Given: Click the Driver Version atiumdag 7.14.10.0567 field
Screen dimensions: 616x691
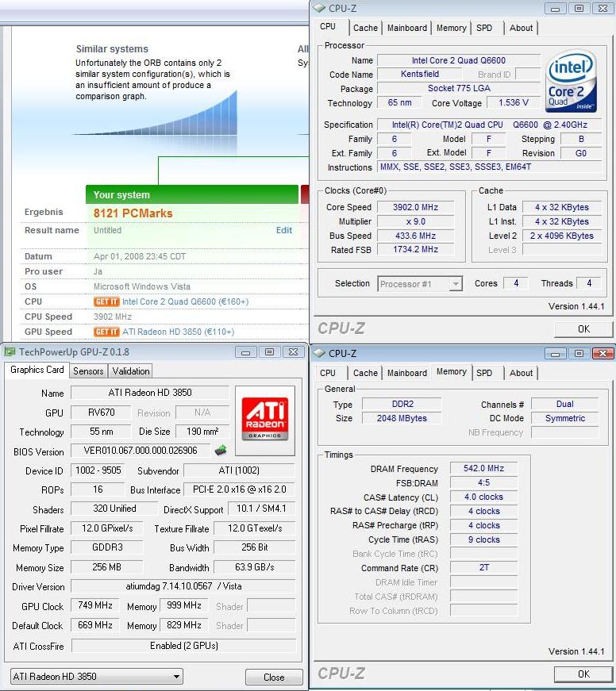Looking at the screenshot, I should 183,586.
